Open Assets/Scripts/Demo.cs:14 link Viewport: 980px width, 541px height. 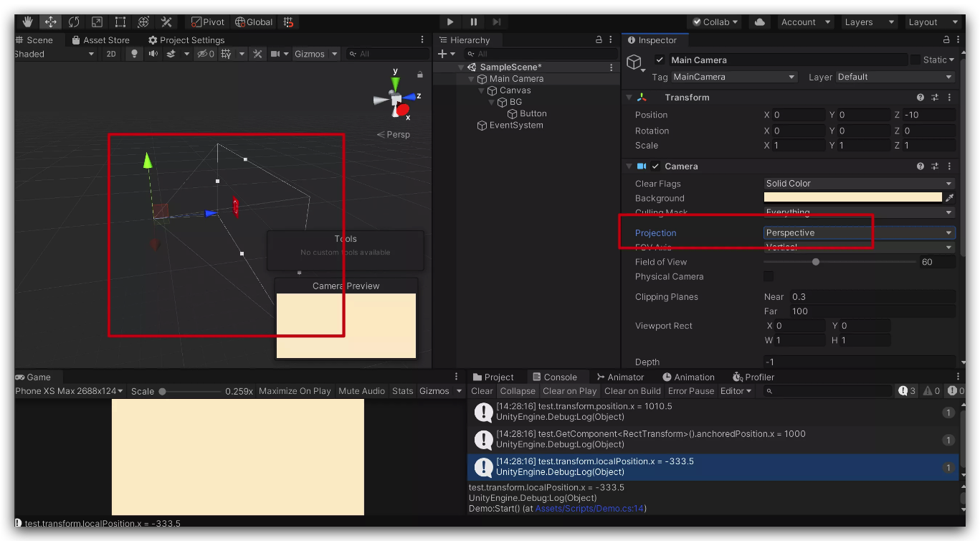click(590, 509)
